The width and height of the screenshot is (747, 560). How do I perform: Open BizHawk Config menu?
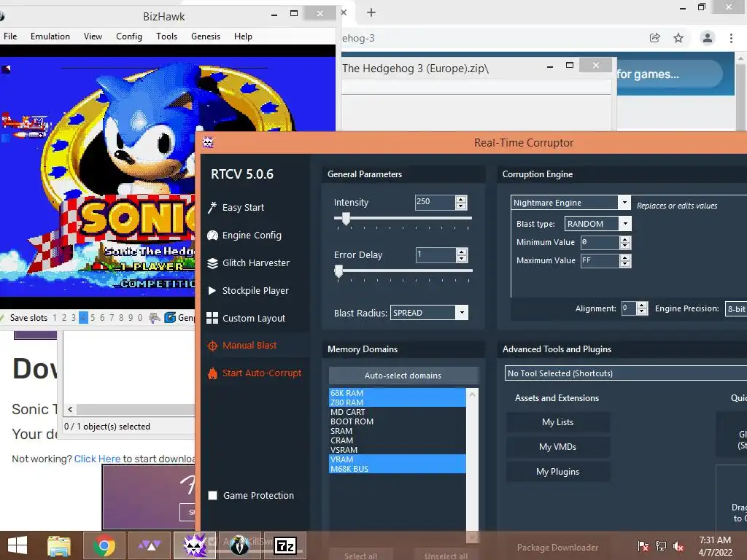coord(129,36)
